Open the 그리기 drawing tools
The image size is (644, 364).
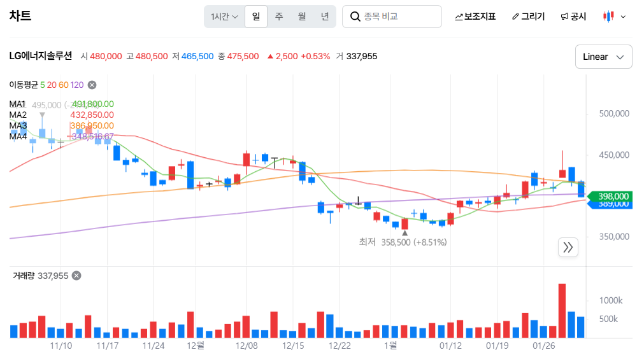[528, 17]
